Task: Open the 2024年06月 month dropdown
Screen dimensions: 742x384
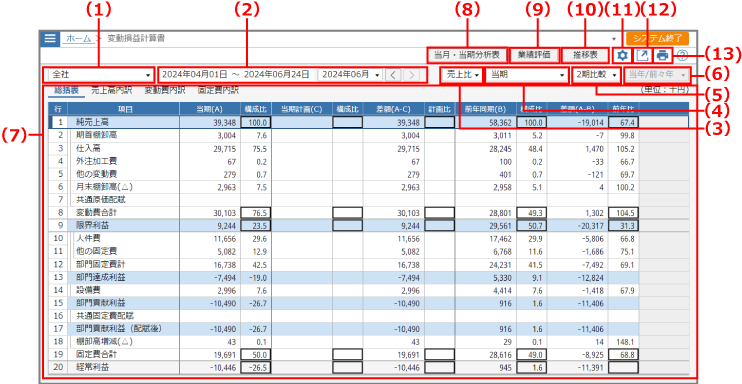Action: [350, 75]
